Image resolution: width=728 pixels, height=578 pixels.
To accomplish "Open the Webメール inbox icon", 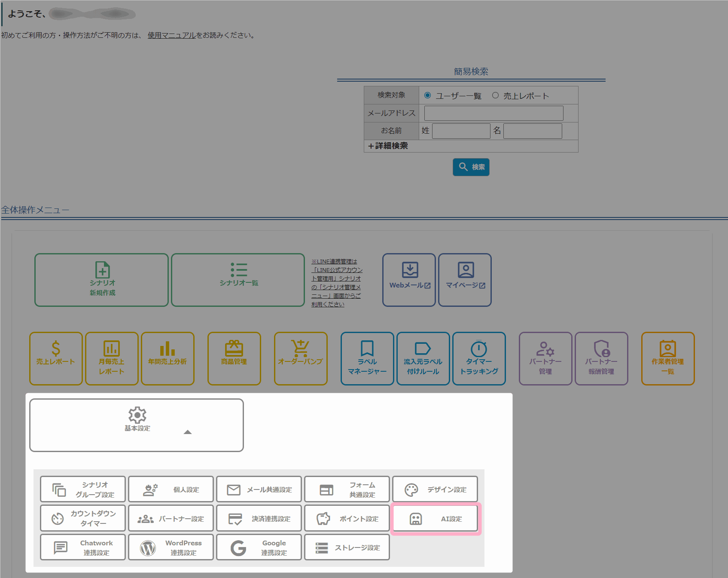I will click(x=410, y=270).
